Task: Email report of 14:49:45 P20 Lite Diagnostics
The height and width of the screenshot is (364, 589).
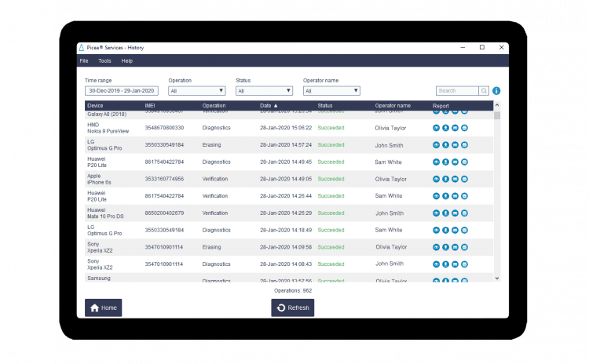Action: pyautogui.click(x=455, y=162)
